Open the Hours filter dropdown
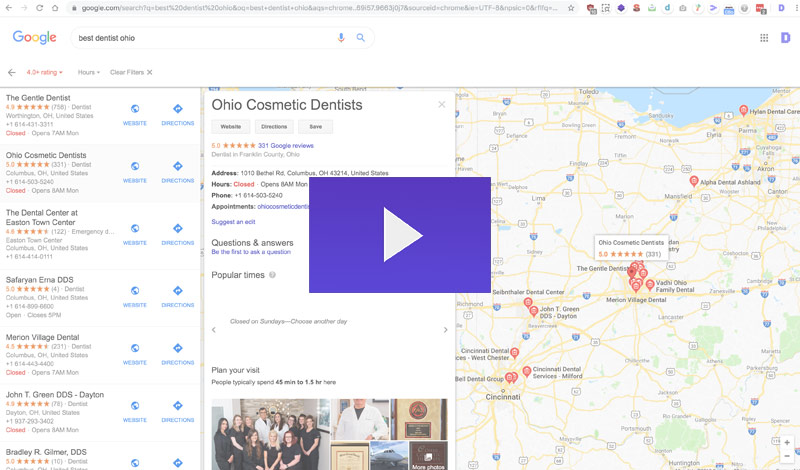Image resolution: width=800 pixels, height=470 pixels. pyautogui.click(x=89, y=72)
